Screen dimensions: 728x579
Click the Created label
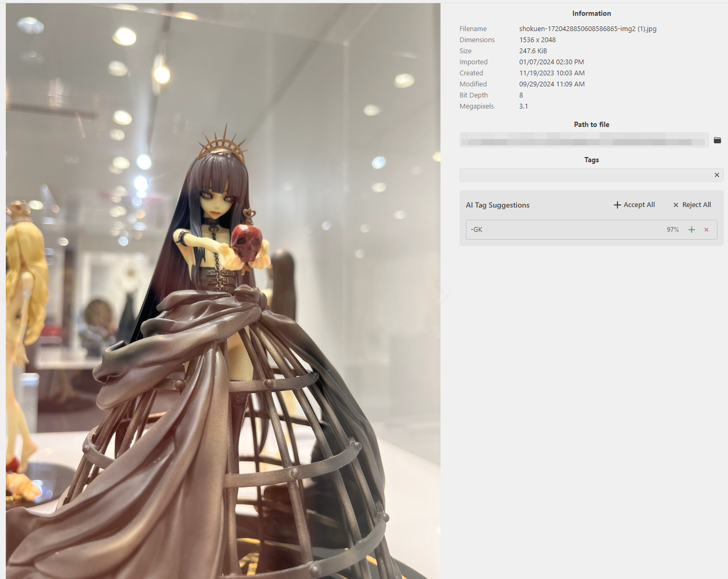point(471,73)
